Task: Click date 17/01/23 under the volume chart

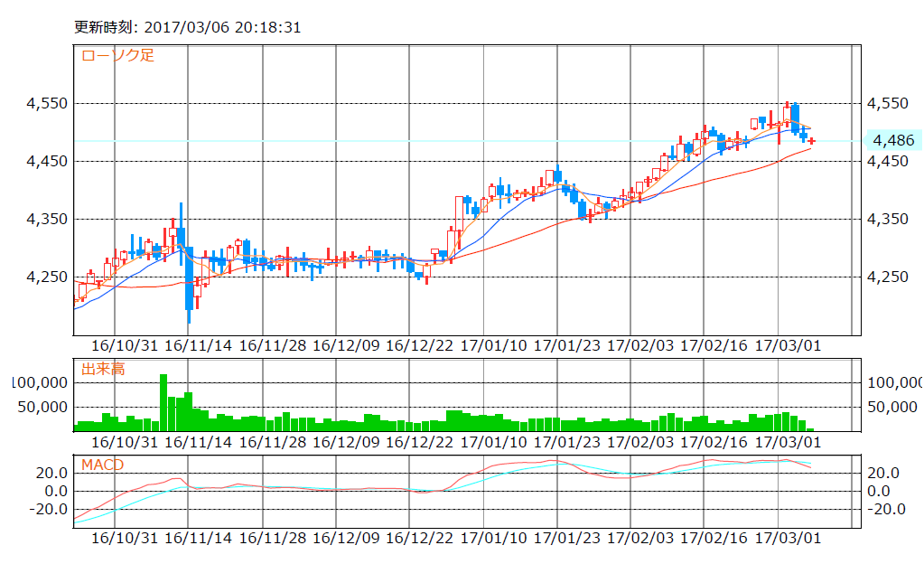Action: [567, 442]
